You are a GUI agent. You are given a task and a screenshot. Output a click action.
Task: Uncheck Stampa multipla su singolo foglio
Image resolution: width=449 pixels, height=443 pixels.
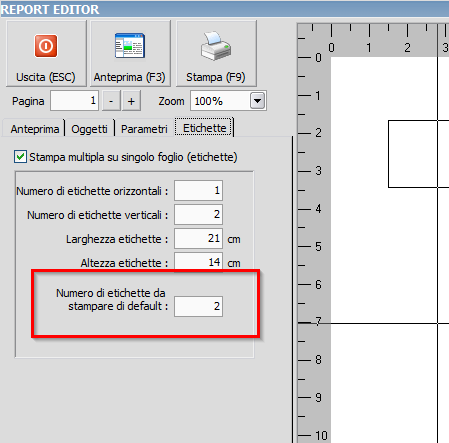point(20,157)
